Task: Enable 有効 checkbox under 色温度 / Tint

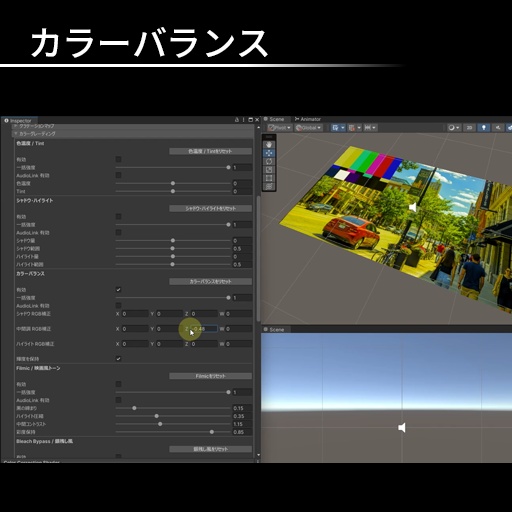Action: (118, 159)
